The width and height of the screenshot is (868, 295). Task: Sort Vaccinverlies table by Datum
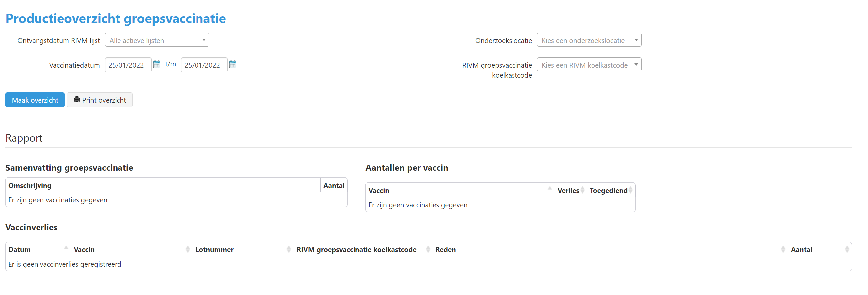38,249
